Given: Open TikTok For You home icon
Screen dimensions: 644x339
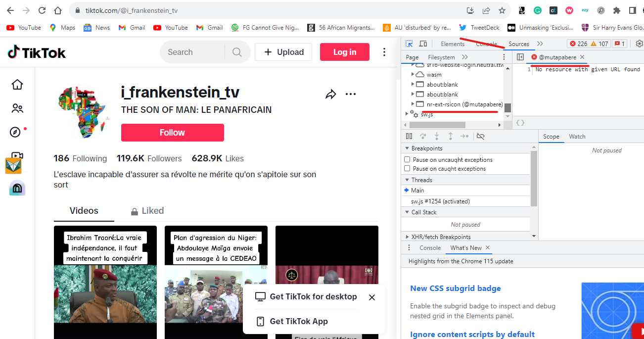Looking at the screenshot, I should [x=17, y=85].
